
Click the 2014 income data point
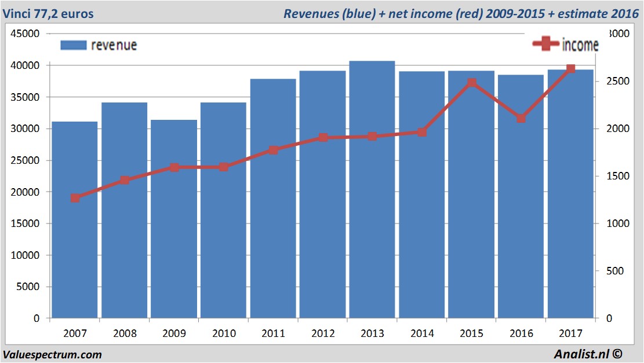pos(422,132)
